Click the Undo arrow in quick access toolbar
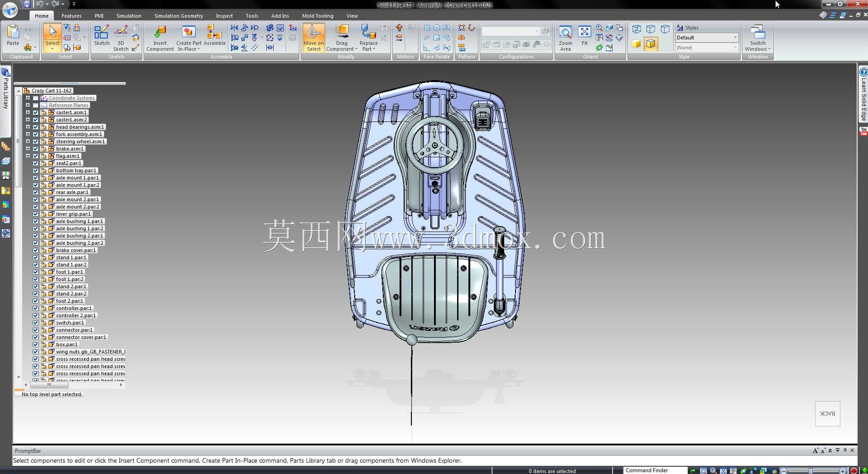The width and height of the screenshot is (868, 474). click(x=39, y=4)
